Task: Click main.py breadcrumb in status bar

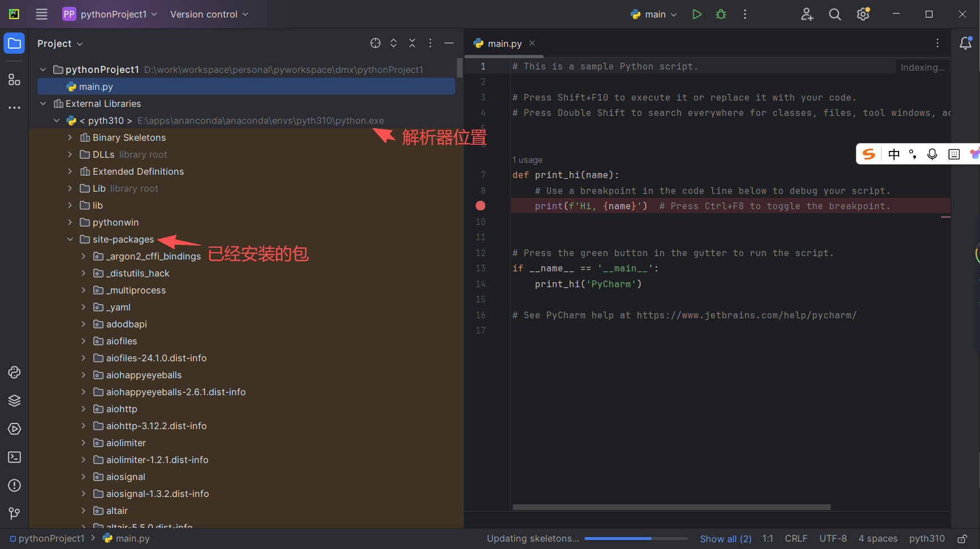Action: coord(126,538)
